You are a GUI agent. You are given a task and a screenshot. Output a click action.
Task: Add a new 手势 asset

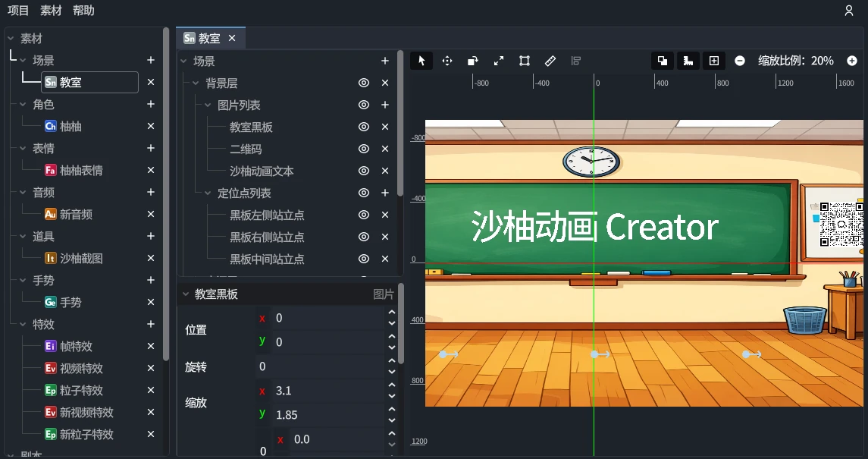(151, 280)
